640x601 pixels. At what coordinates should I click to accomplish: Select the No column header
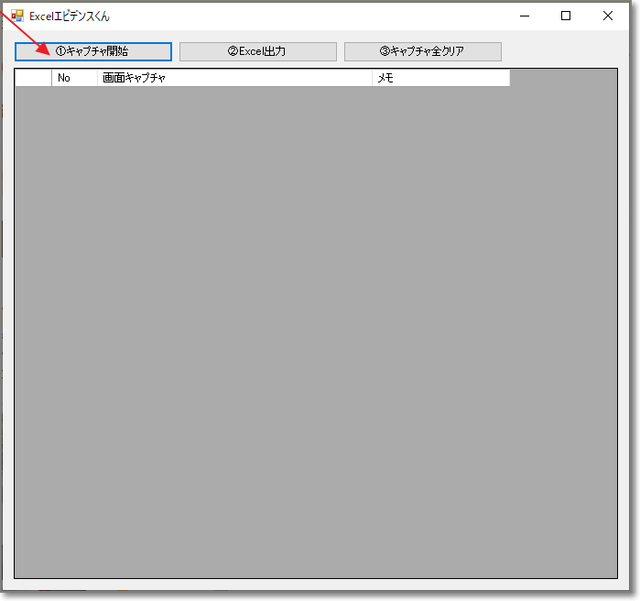74,78
